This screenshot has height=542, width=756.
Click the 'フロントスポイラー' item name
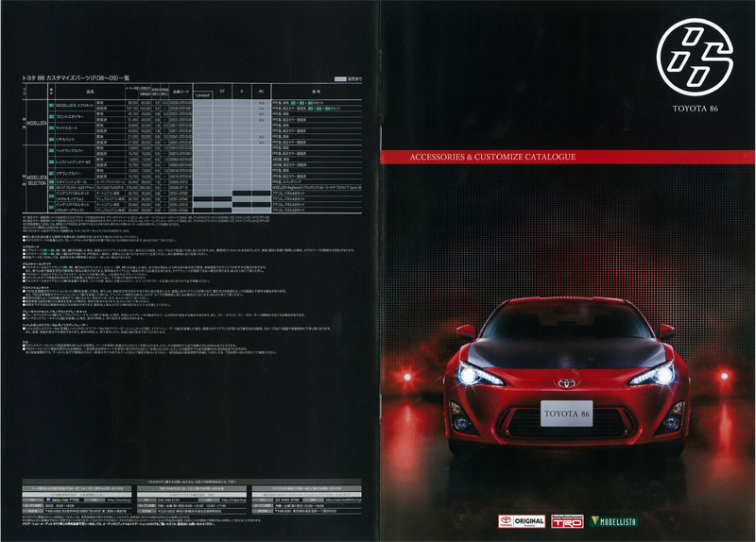coord(69,116)
